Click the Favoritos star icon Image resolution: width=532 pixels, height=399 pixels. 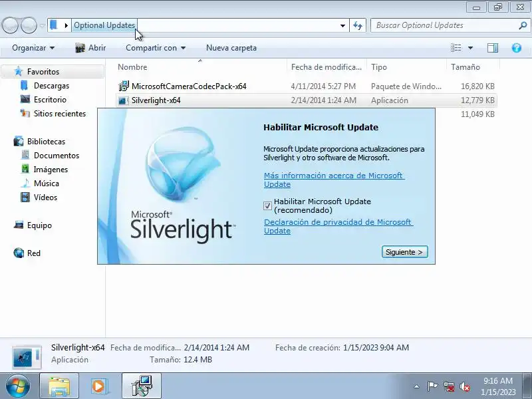click(19, 71)
